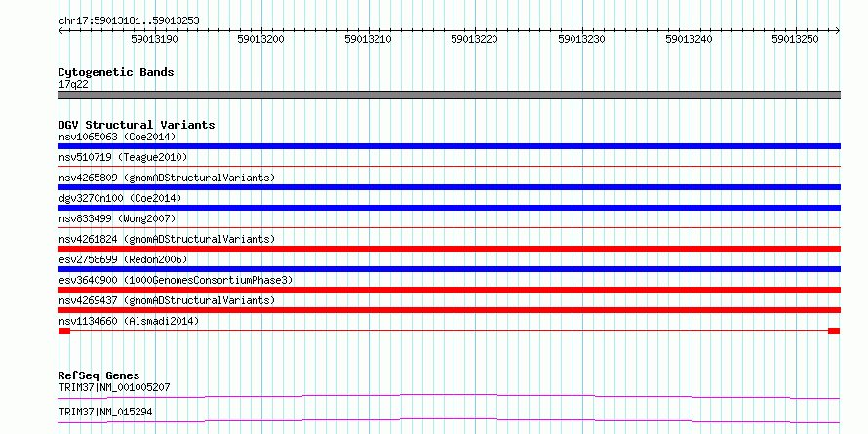Click the blue bar under dgv3270n100
The image size is (868, 434).
(449, 208)
